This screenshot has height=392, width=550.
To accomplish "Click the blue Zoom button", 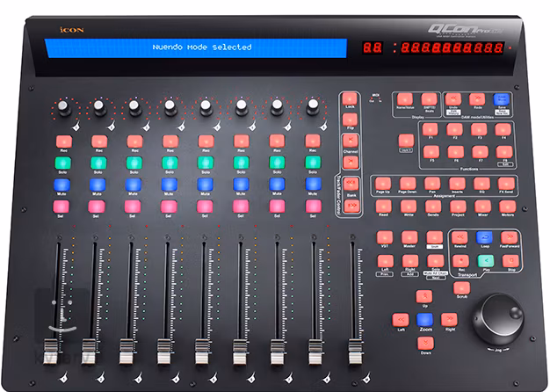I will pos(424,320).
